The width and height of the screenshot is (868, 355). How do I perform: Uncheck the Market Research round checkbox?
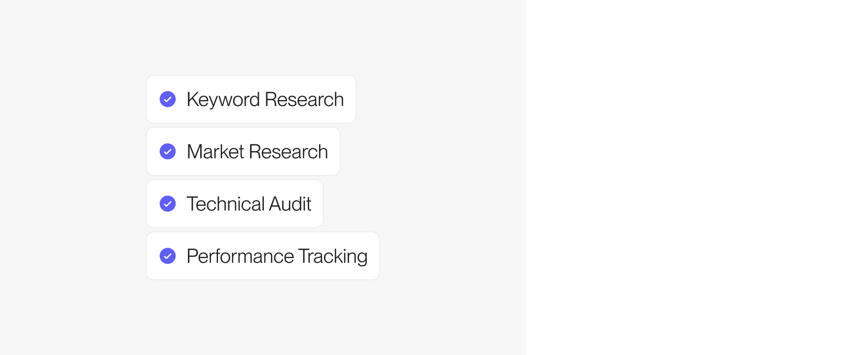click(x=168, y=151)
